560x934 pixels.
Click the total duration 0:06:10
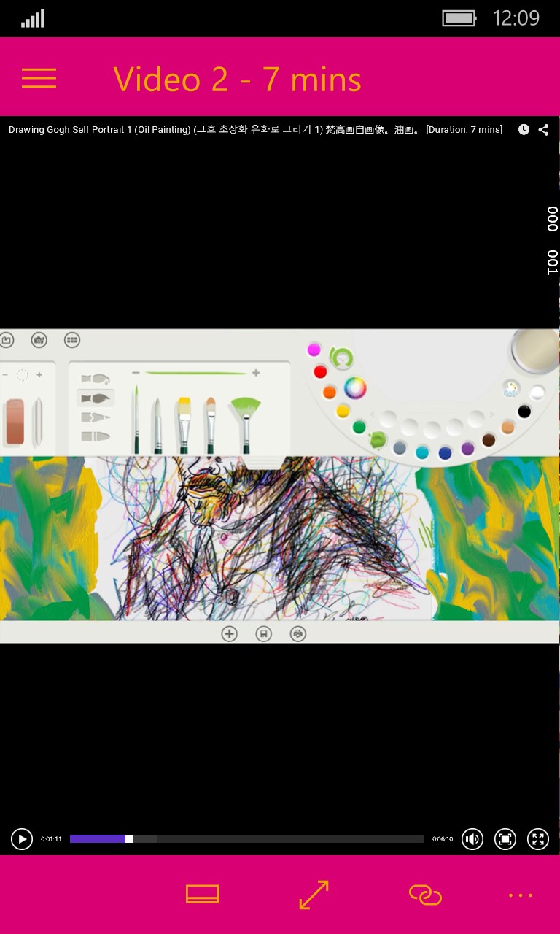[443, 839]
